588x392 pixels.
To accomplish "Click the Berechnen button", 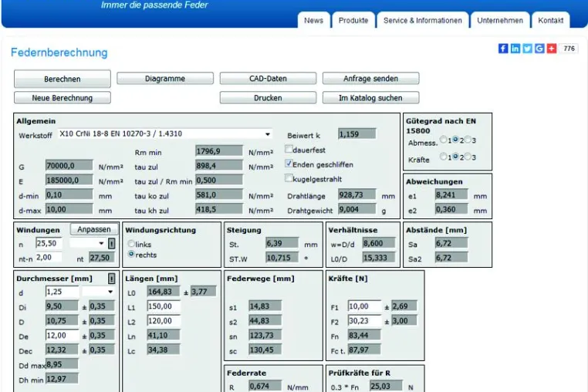I will (x=63, y=79).
